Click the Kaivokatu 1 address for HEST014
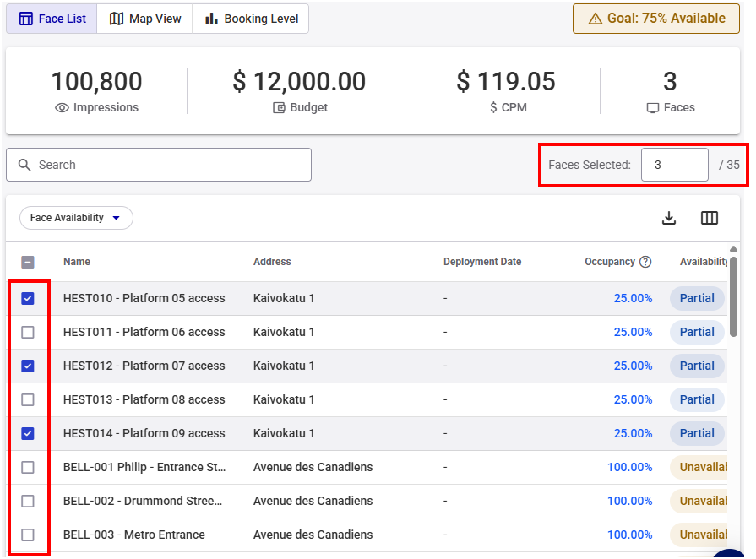Image resolution: width=756 pixels, height=559 pixels. pos(284,433)
